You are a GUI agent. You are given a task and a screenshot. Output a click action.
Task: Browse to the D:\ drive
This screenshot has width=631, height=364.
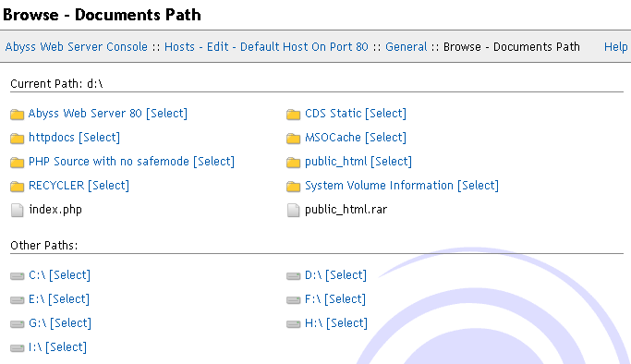pyautogui.click(x=313, y=275)
